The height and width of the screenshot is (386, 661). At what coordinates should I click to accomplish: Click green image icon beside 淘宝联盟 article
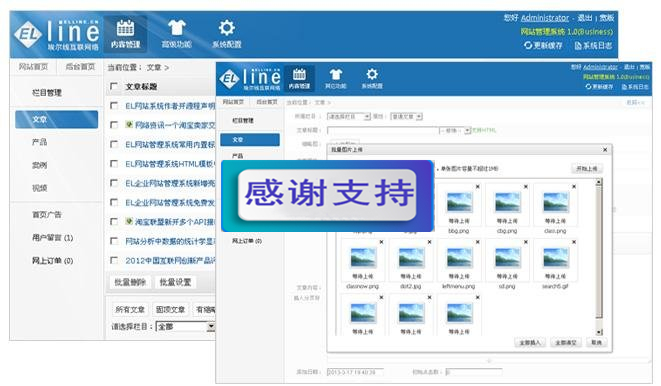point(129,221)
